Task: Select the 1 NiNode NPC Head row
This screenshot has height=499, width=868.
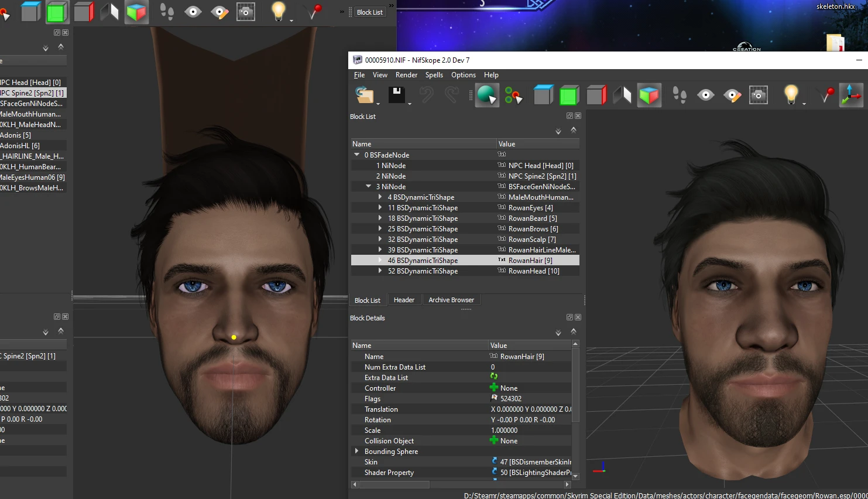Action: tap(465, 166)
